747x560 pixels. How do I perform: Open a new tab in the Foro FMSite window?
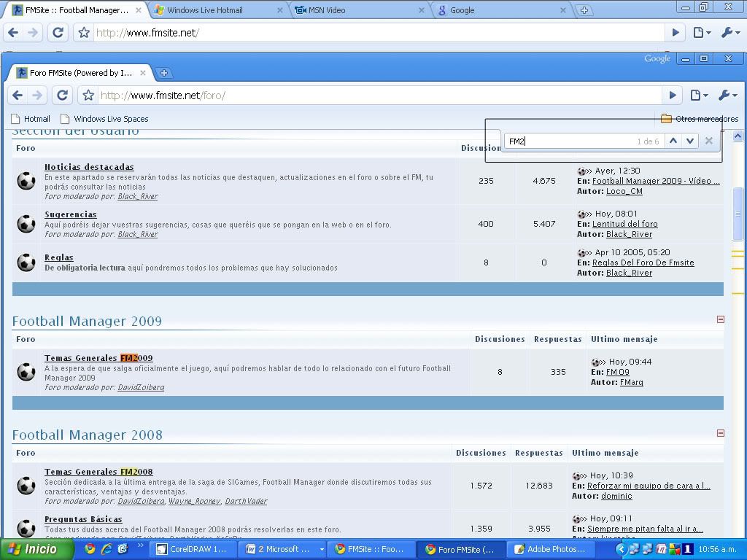tap(163, 73)
